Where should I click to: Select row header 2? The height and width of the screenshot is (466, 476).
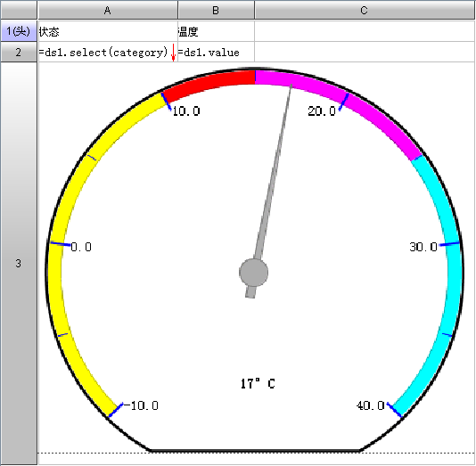click(19, 53)
